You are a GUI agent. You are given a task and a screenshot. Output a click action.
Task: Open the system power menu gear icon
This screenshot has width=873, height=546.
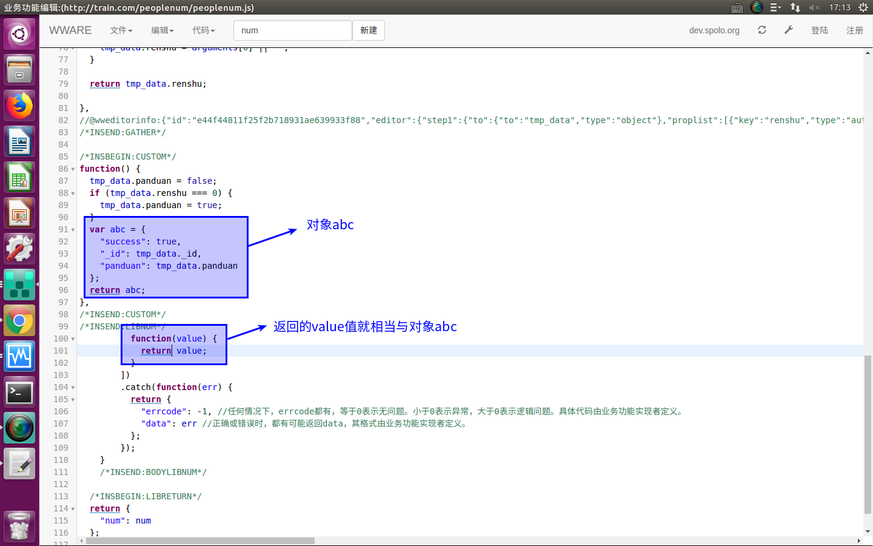(x=863, y=7)
